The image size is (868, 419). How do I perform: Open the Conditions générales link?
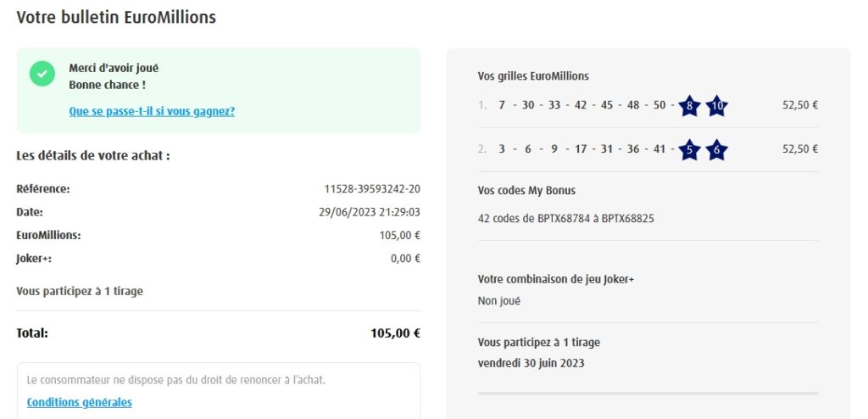point(80,402)
